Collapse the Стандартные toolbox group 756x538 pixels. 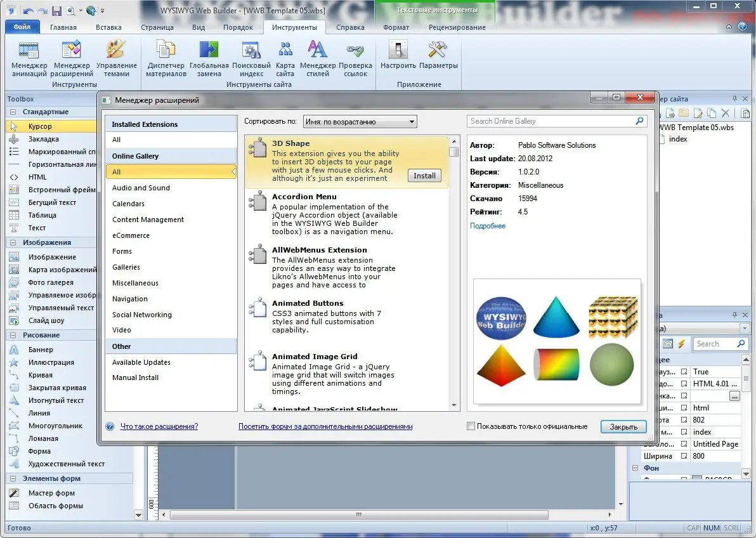point(13,112)
